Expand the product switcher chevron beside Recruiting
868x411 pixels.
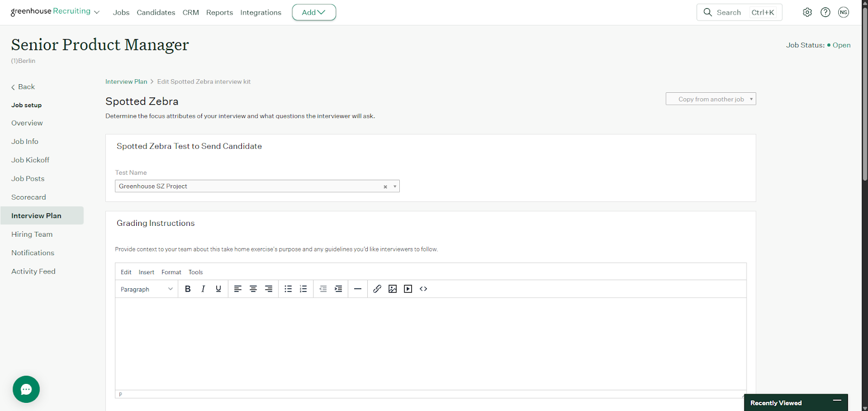97,12
